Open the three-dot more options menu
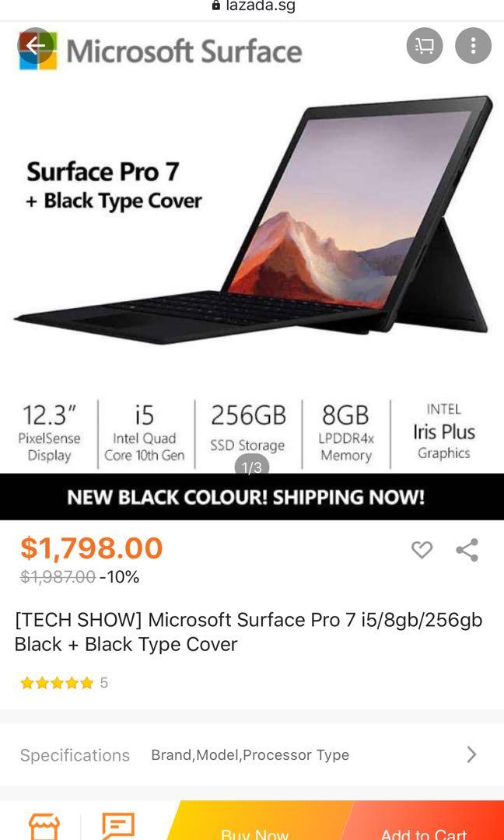 [x=473, y=46]
